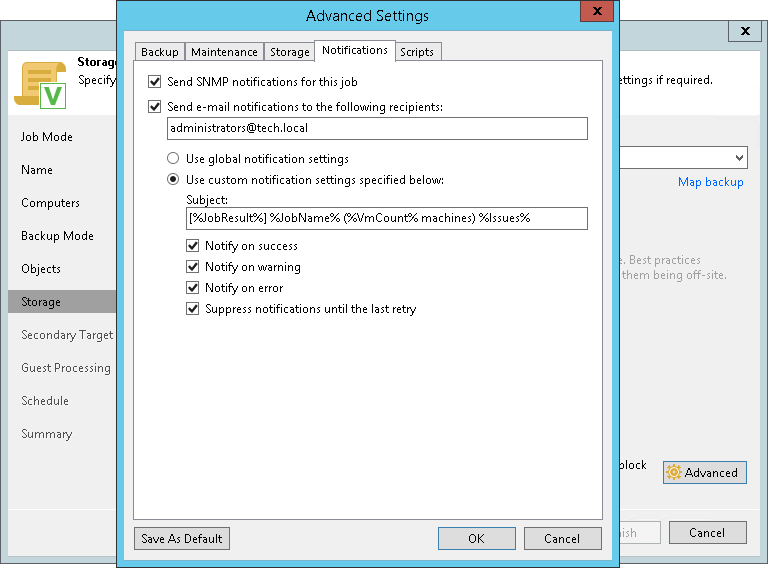Click the Subject text field
This screenshot has width=768, height=568.
pyautogui.click(x=387, y=218)
